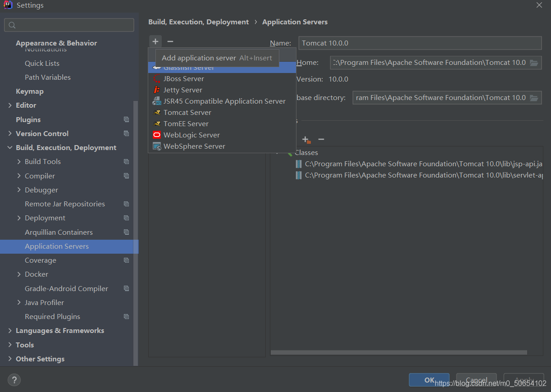Select WebLogic Server entry
This screenshot has width=551, height=392.
(x=222, y=135)
